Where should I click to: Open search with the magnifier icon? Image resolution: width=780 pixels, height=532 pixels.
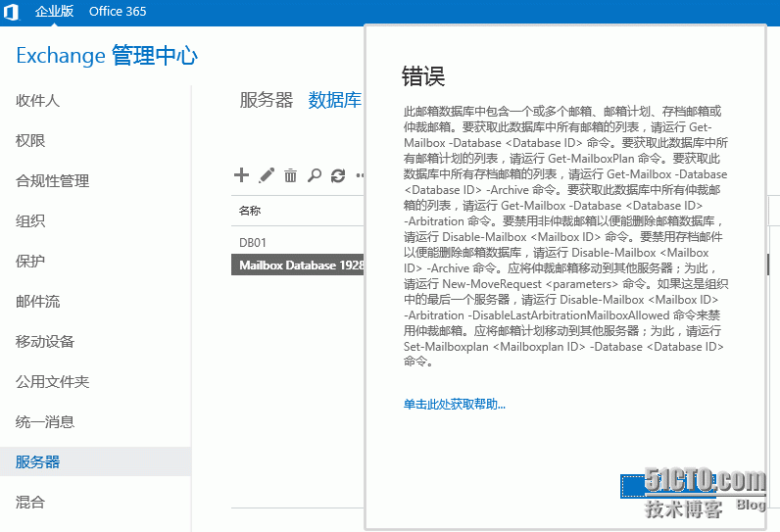[315, 175]
